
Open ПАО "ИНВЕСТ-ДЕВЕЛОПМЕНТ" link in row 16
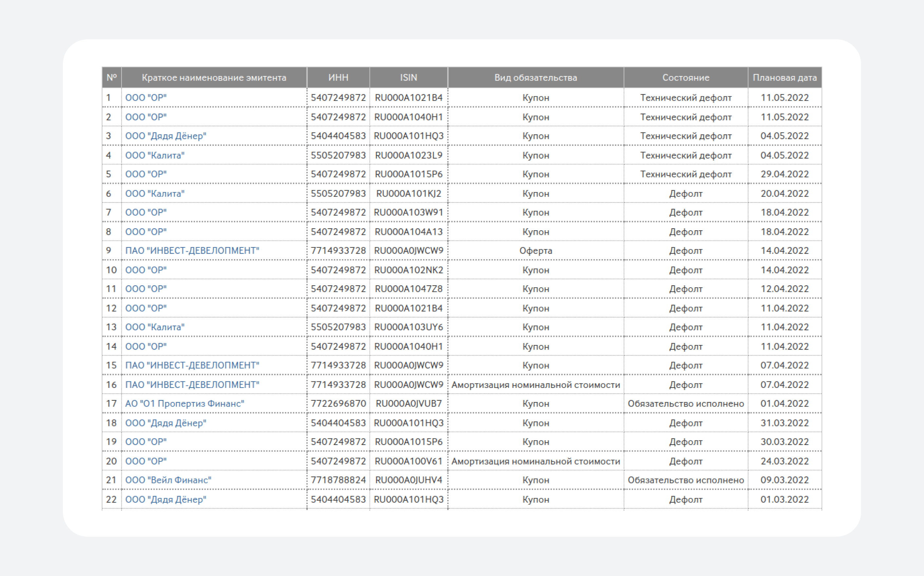(192, 385)
